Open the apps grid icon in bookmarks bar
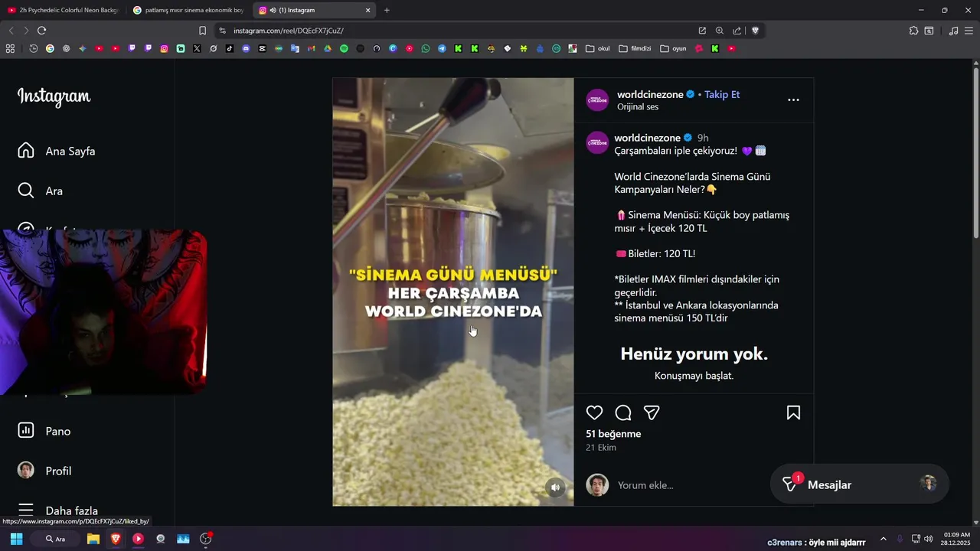 coord(10,48)
